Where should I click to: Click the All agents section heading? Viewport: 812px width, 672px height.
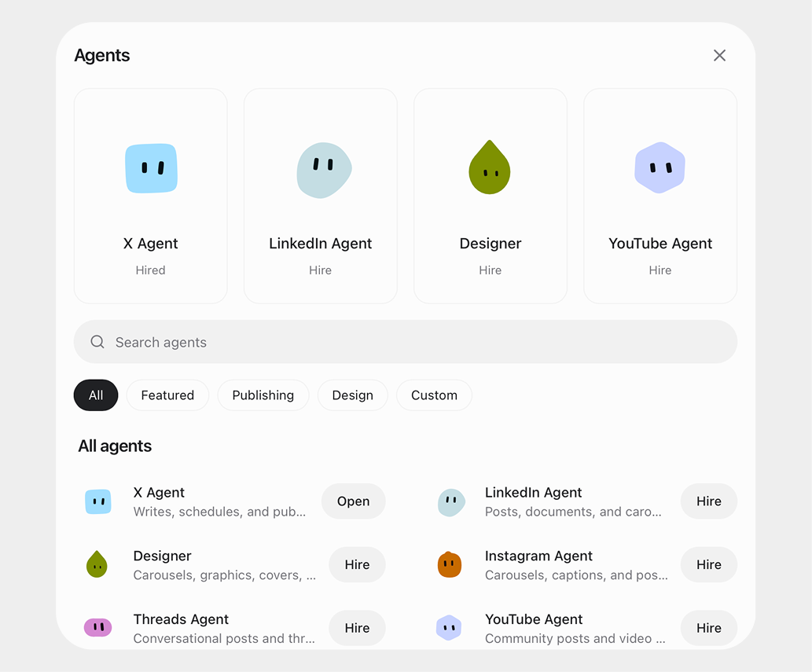click(x=115, y=446)
